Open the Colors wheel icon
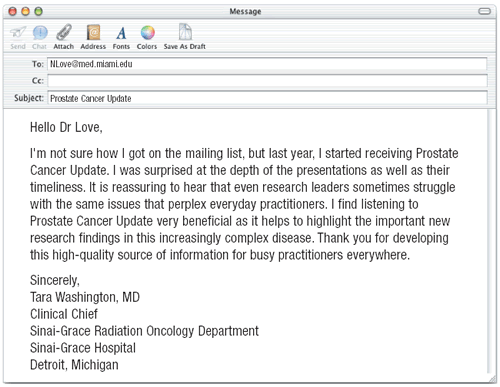Image resolution: width=500 pixels, height=387 pixels. pos(147,33)
